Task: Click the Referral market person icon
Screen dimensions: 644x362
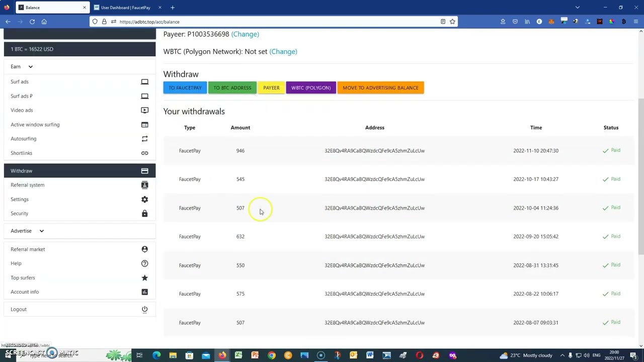Action: point(144,249)
